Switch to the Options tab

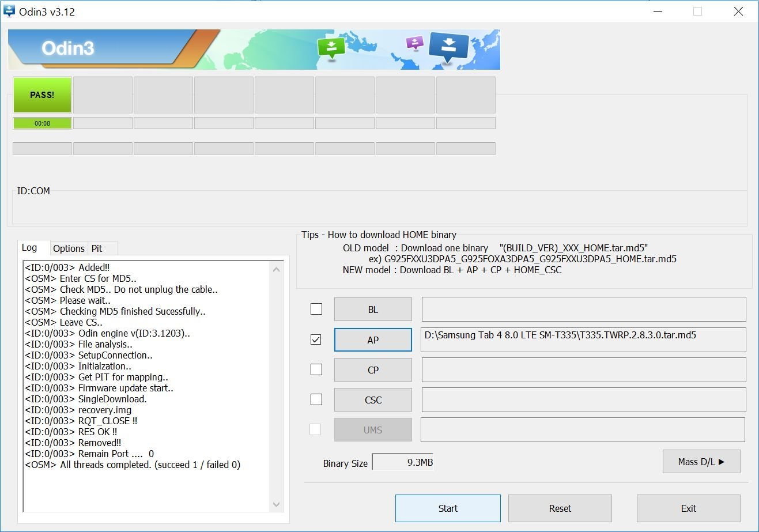(69, 248)
